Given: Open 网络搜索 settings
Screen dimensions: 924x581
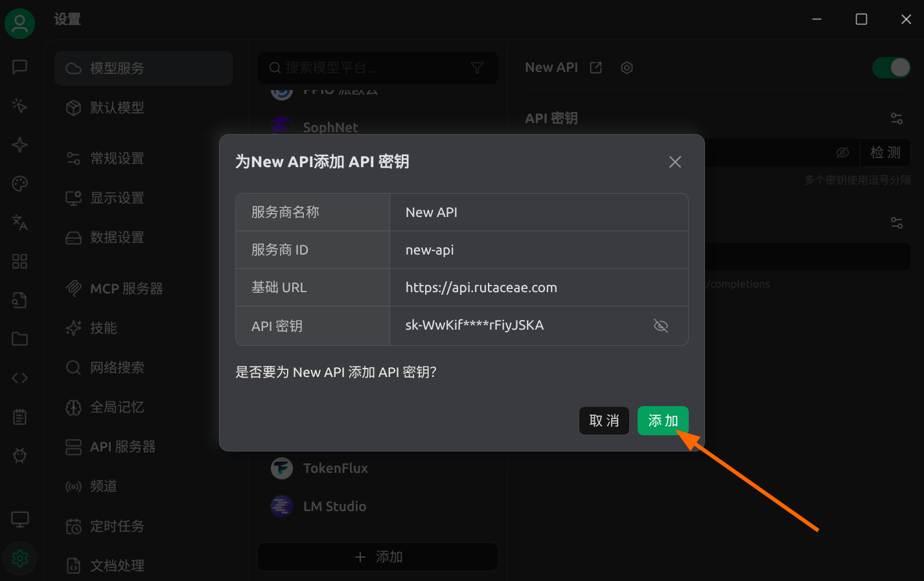Looking at the screenshot, I should pos(143,367).
